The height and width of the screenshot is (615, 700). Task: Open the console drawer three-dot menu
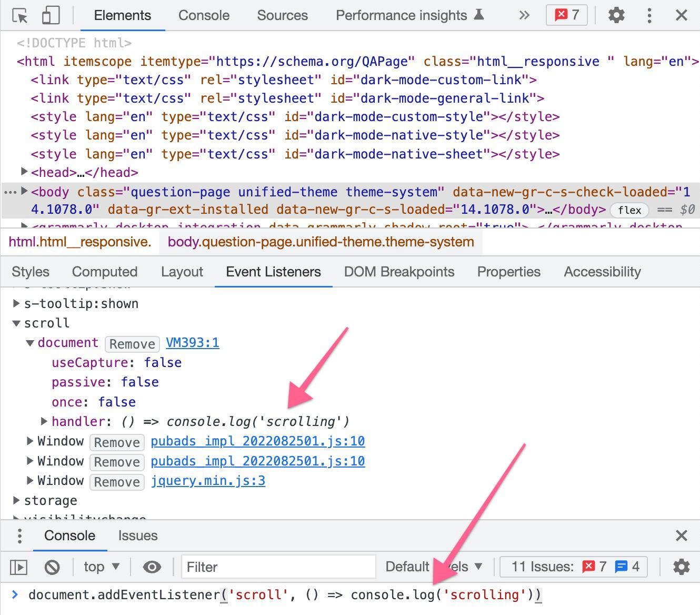(19, 535)
